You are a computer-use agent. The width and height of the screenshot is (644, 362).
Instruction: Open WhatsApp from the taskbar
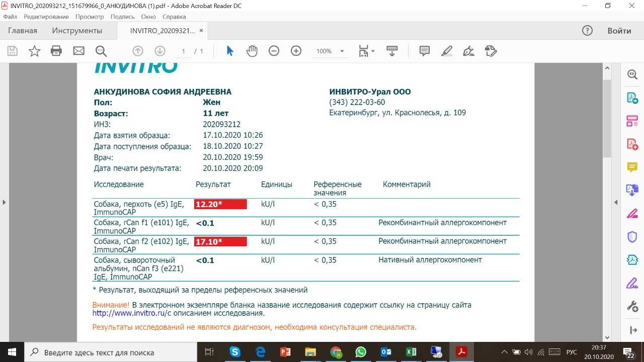pyautogui.click(x=361, y=352)
